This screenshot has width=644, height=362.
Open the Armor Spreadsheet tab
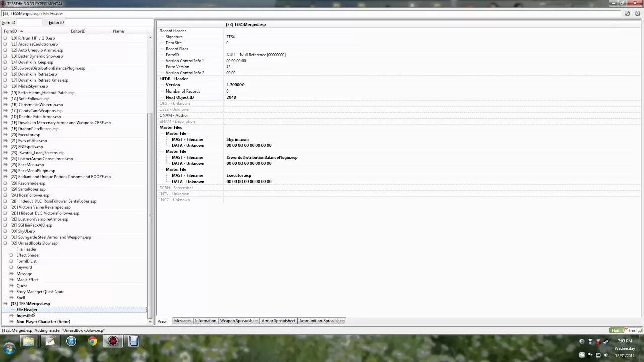click(x=278, y=321)
